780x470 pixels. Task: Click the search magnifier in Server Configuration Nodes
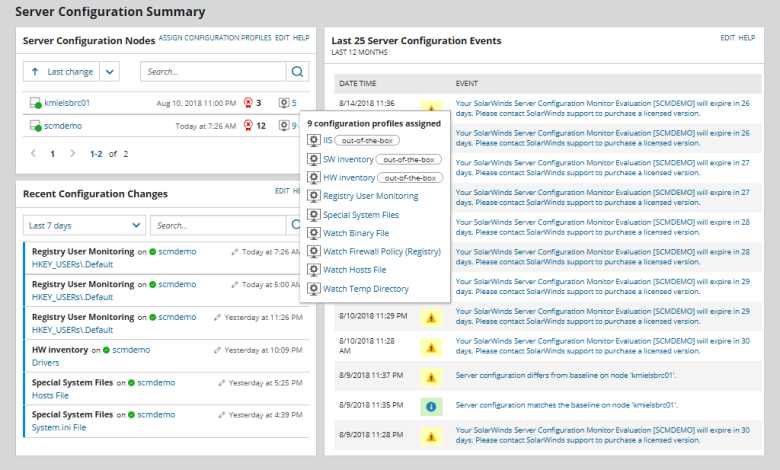click(297, 72)
